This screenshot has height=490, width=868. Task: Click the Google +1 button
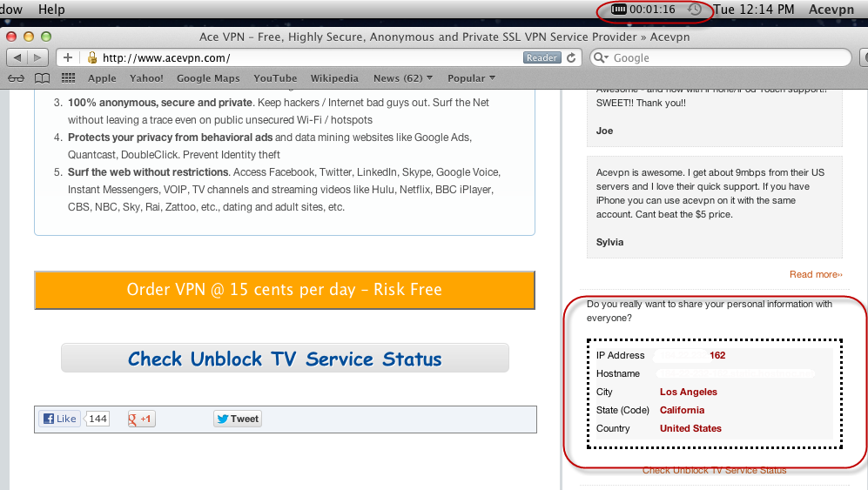tap(141, 419)
